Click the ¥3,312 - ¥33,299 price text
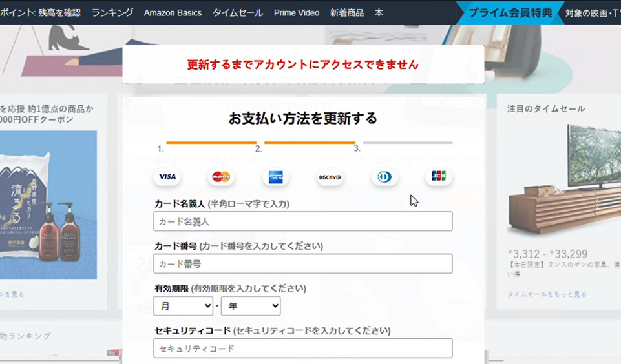The image size is (621, 364). (547, 254)
